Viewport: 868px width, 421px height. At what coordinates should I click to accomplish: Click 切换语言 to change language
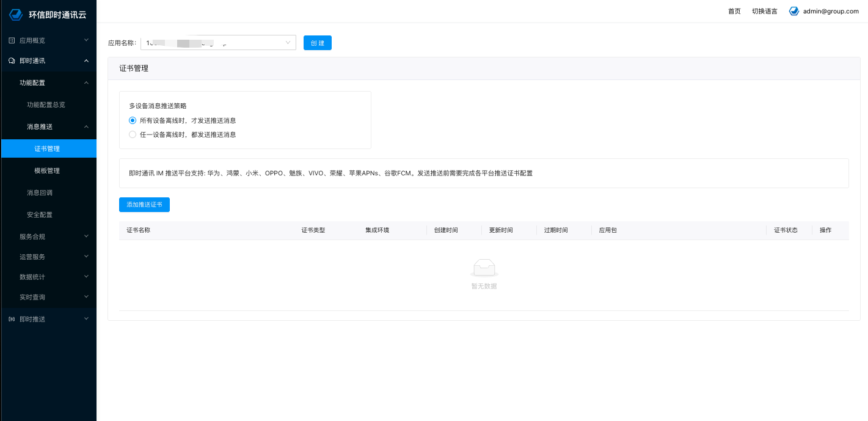coord(764,11)
